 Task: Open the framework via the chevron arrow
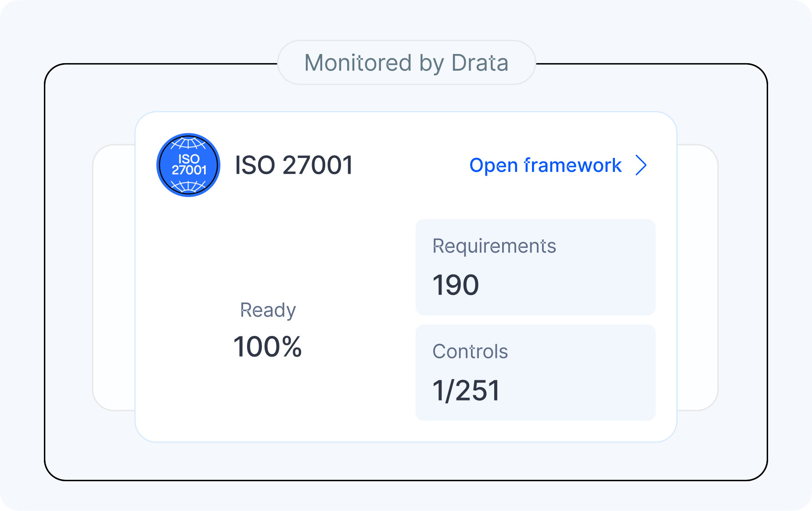click(641, 165)
